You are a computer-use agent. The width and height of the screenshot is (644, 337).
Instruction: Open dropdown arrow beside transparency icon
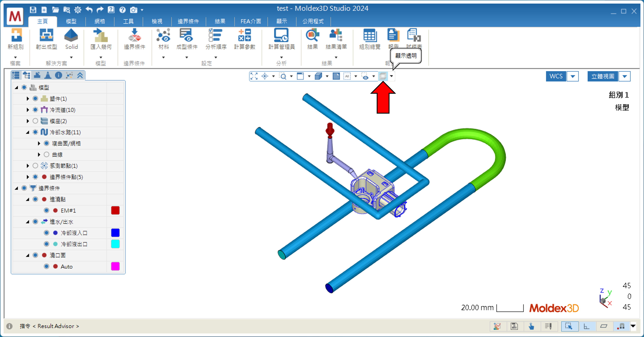coord(391,76)
